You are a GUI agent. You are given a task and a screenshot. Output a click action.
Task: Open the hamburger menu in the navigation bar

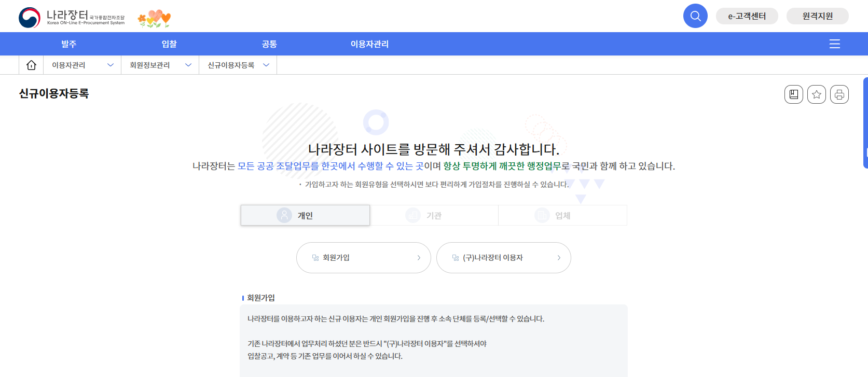(834, 44)
